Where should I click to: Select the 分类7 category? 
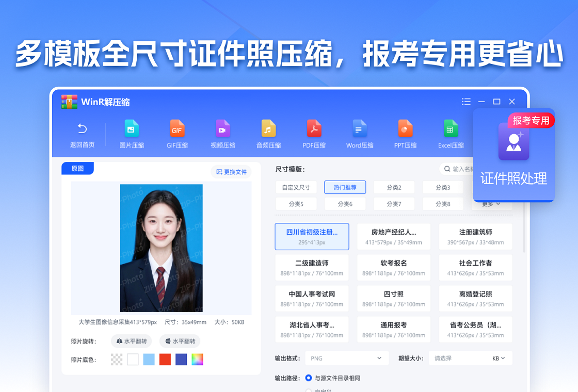394,204
